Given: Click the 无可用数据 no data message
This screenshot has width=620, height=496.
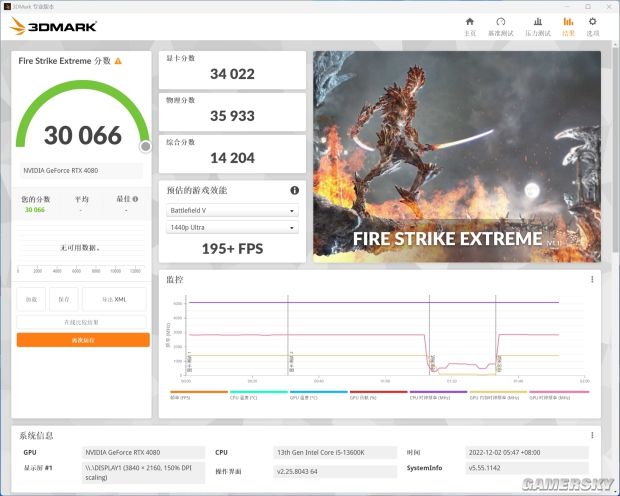Looking at the screenshot, I should pos(80,248).
